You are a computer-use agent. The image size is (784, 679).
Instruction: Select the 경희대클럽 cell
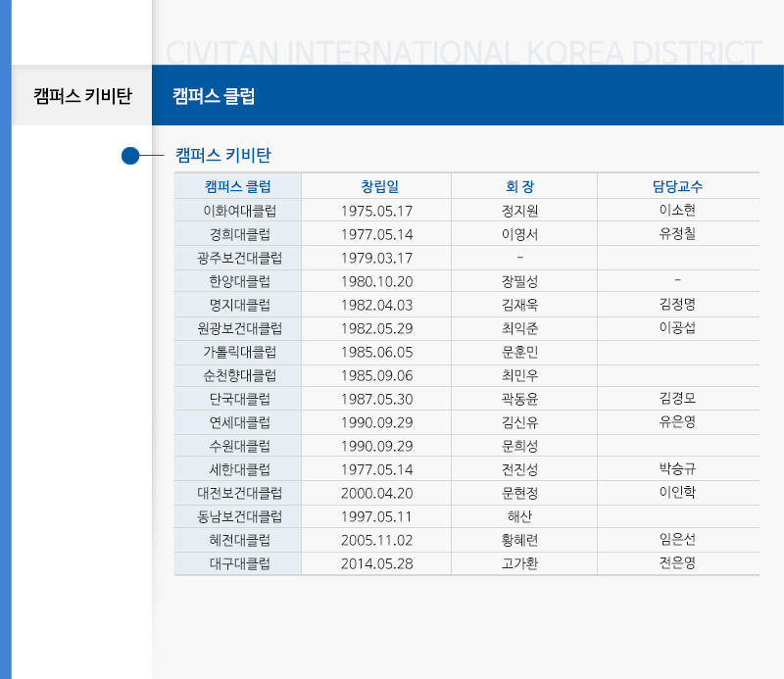tap(239, 234)
